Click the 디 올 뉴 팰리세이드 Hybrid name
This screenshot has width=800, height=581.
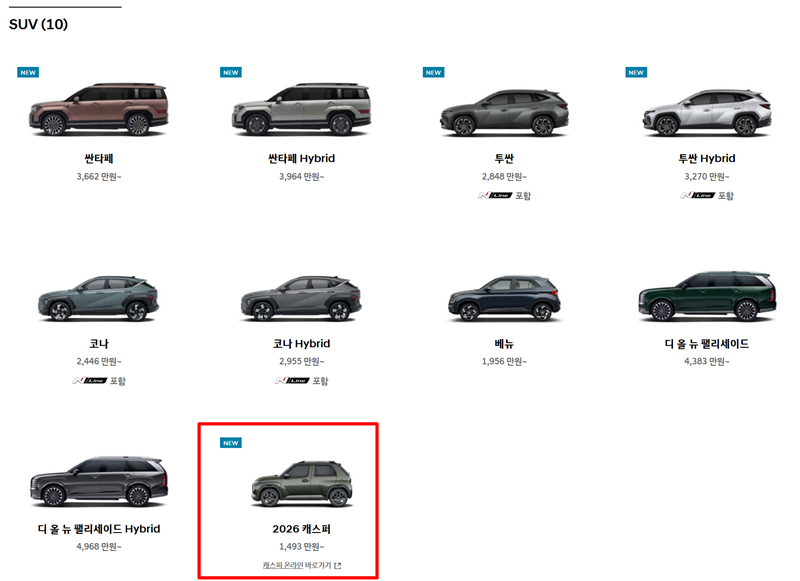point(99,528)
